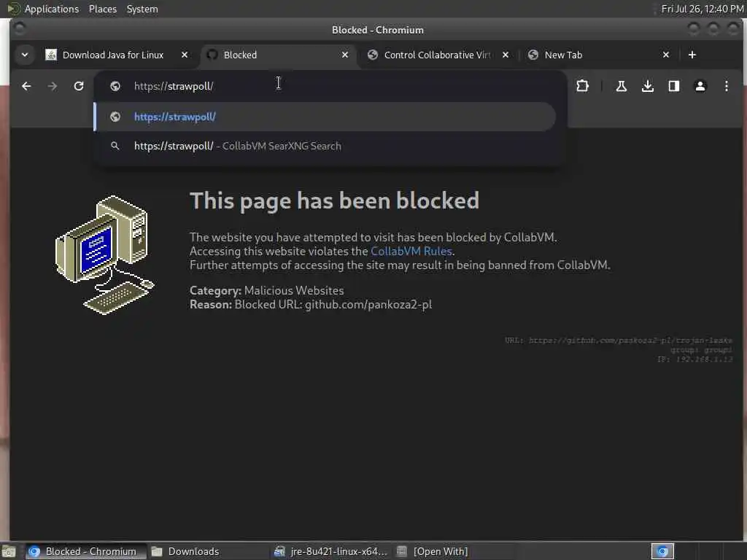Close the Control Collaborative tab
This screenshot has width=747, height=560.
tap(506, 55)
